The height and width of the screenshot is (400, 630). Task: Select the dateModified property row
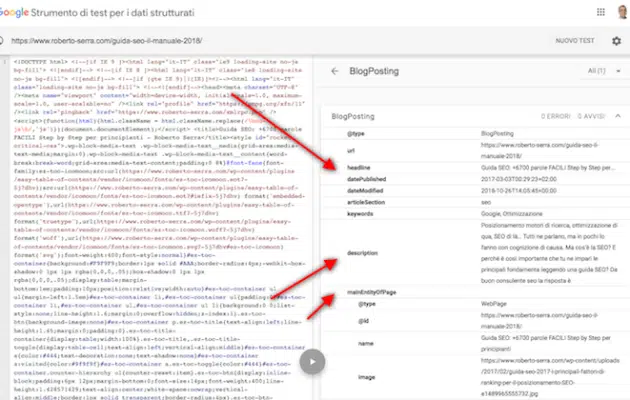coord(475,191)
